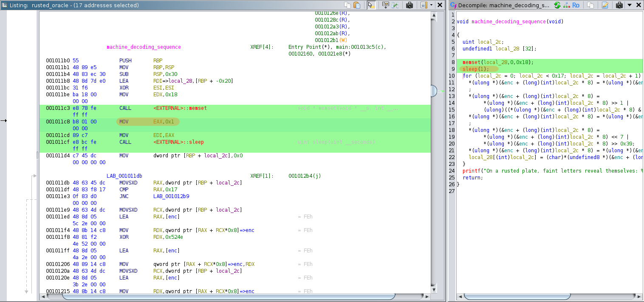Open the edit listing fields icon
This screenshot has width=644, height=302.
click(424, 5)
